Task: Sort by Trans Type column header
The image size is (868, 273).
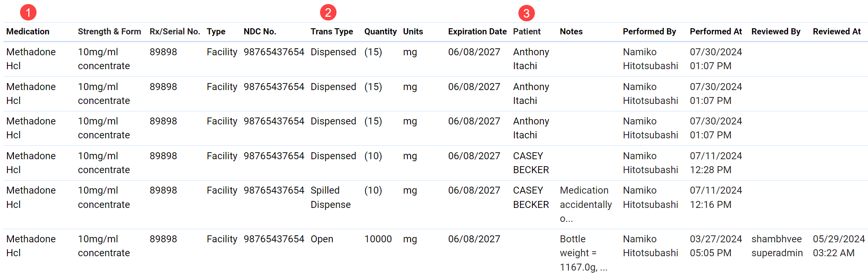Action: click(x=332, y=32)
